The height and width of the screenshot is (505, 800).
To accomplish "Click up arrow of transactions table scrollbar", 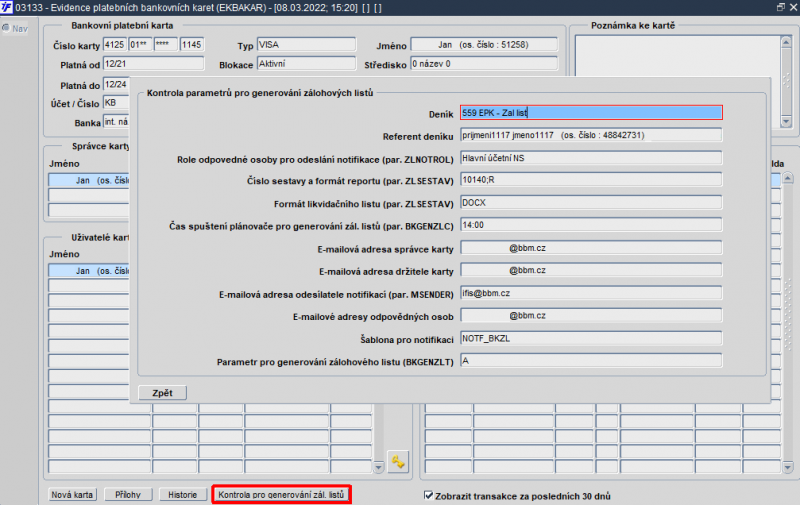I will (x=788, y=178).
